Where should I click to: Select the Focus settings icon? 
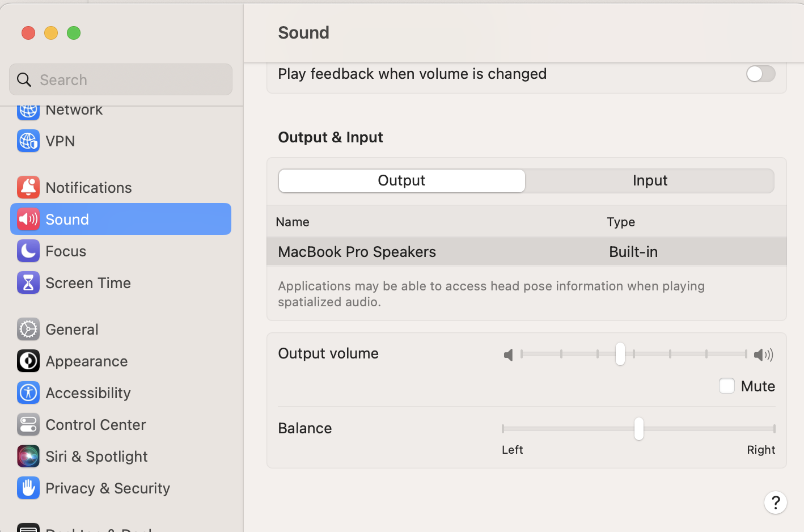pyautogui.click(x=28, y=251)
